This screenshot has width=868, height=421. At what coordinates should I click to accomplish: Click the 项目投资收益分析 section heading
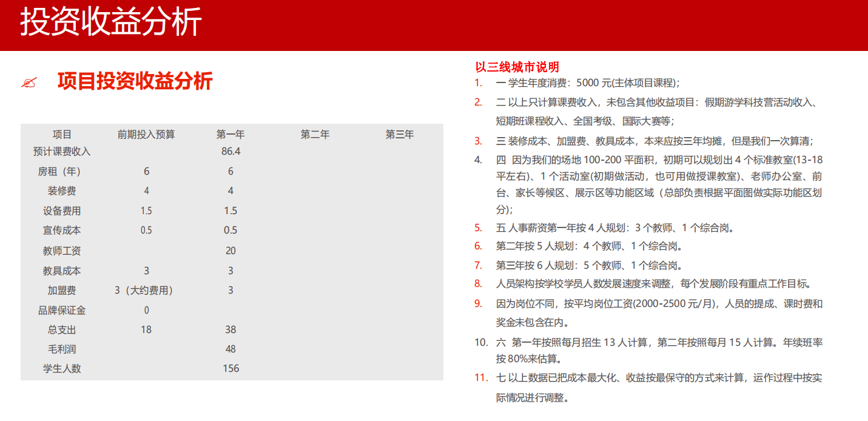point(135,81)
